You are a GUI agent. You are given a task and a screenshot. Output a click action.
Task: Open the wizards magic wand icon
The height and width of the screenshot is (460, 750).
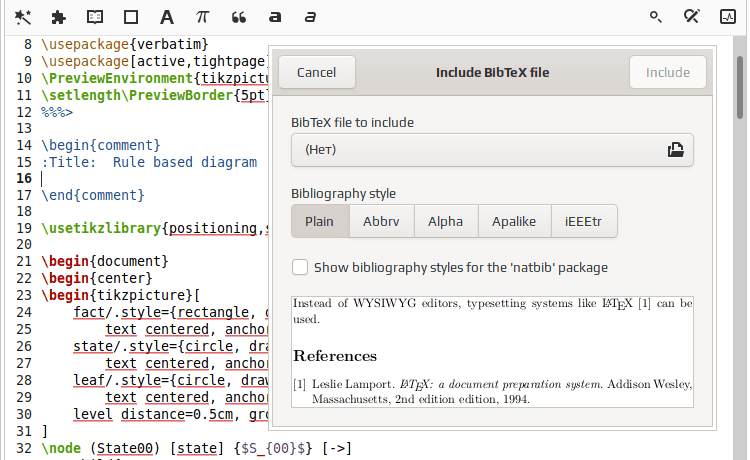tap(22, 17)
